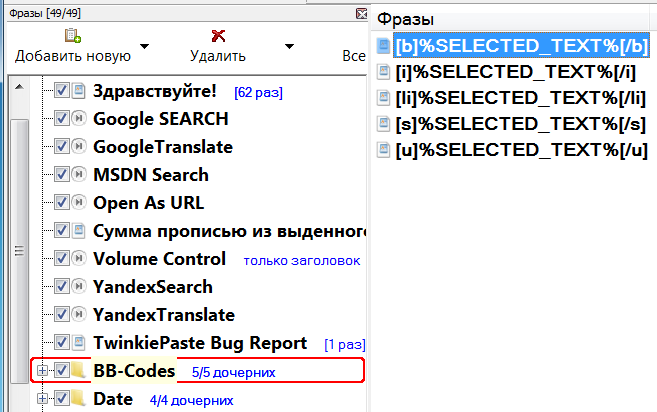Click the [1 раз] usage counter

[345, 345]
